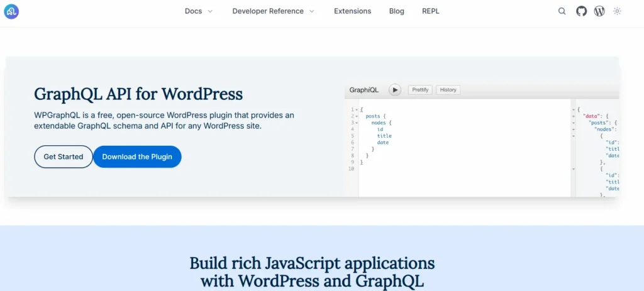Image resolution: width=644 pixels, height=291 pixels.
Task: Click the WPGraphQL description paragraph
Action: pos(164,121)
